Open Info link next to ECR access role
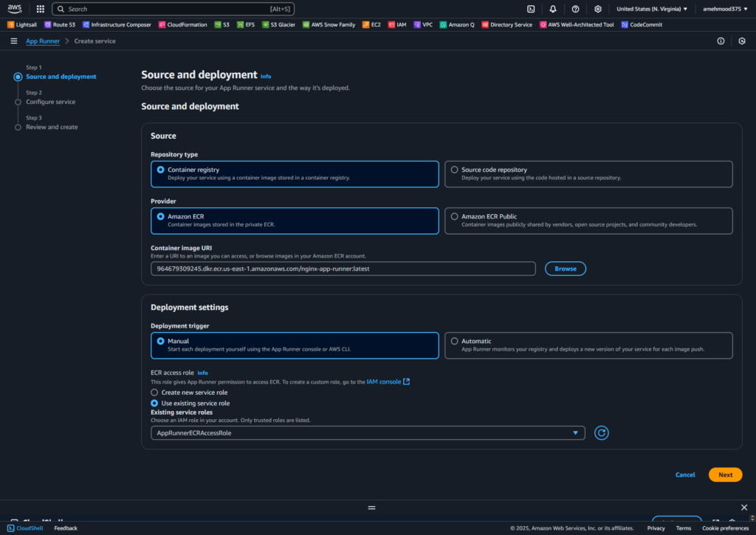 click(202, 373)
